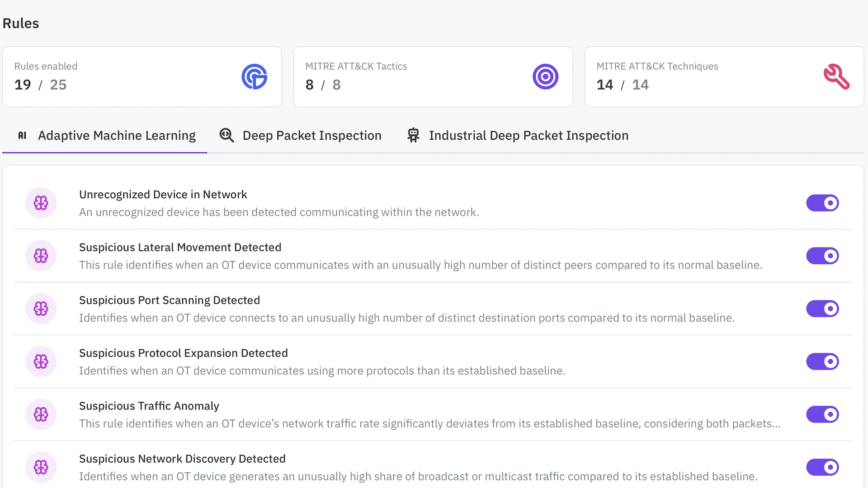Screen dimensions: 868x488
Task: Toggle off Suspicious Lateral Movement Detected rule
Action: pos(822,256)
